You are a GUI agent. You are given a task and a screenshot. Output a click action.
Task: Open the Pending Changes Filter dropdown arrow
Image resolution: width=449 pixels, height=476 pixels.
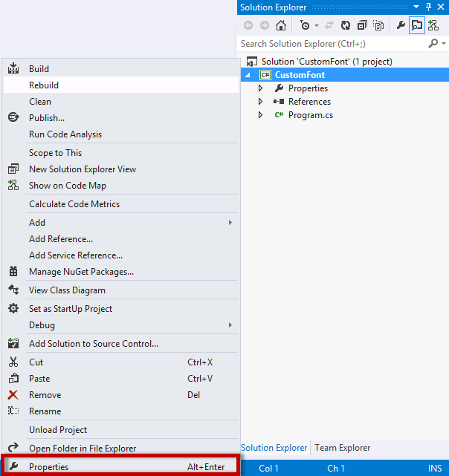(317, 26)
